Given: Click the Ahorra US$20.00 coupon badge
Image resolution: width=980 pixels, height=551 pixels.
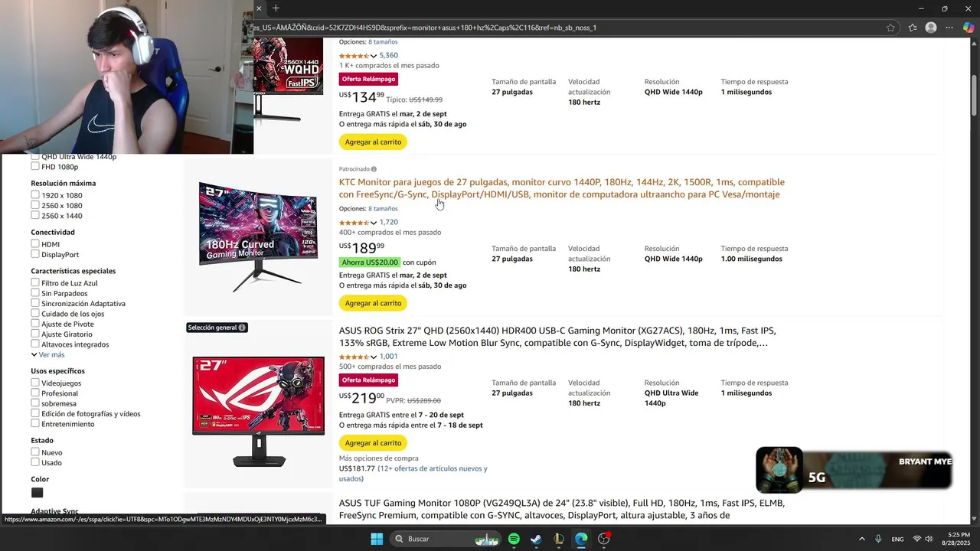Looking at the screenshot, I should (x=370, y=262).
